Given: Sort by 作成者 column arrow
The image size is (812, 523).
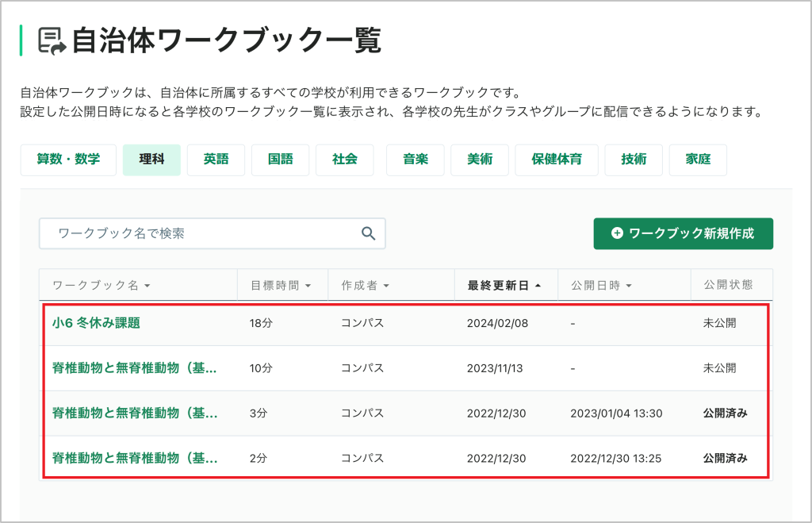Looking at the screenshot, I should click(386, 286).
